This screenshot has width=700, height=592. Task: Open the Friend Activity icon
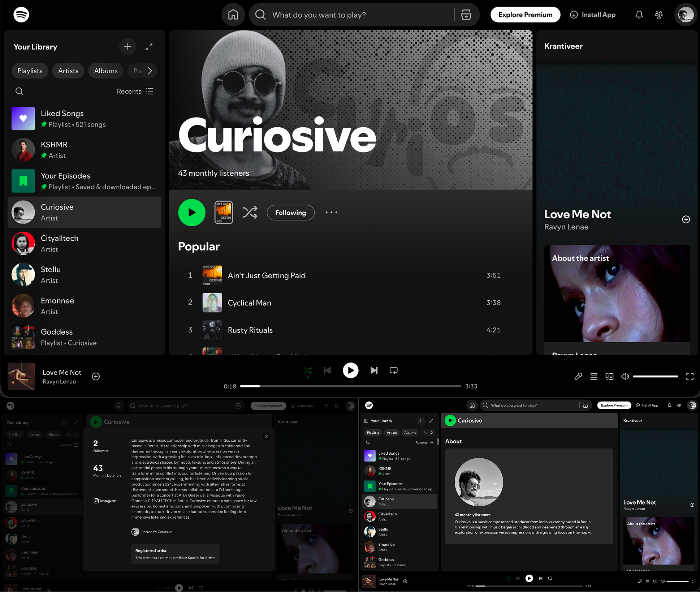[x=658, y=15]
